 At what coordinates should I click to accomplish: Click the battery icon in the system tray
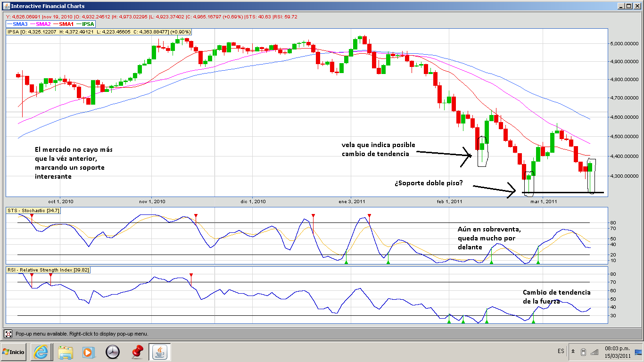point(583,352)
